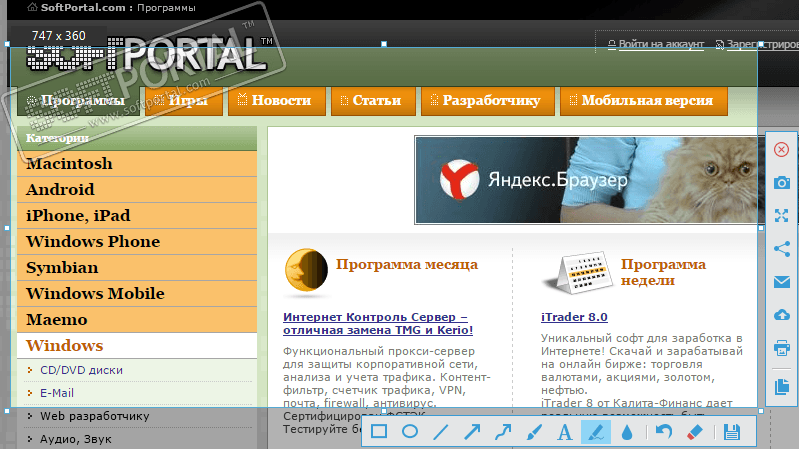Select the curved arrow tool
Screen dimensions: 799x449
(x=503, y=432)
